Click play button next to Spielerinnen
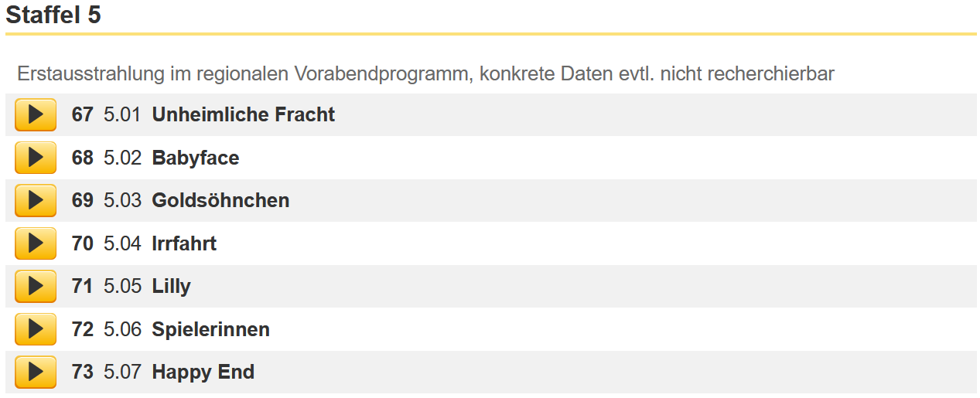This screenshot has height=398, width=980. [36, 329]
